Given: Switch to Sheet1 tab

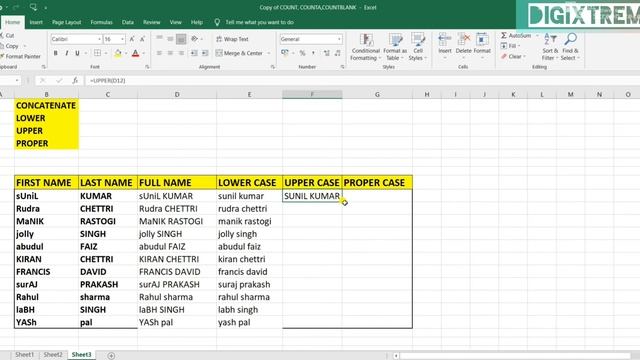Looking at the screenshot, I should coord(24,355).
